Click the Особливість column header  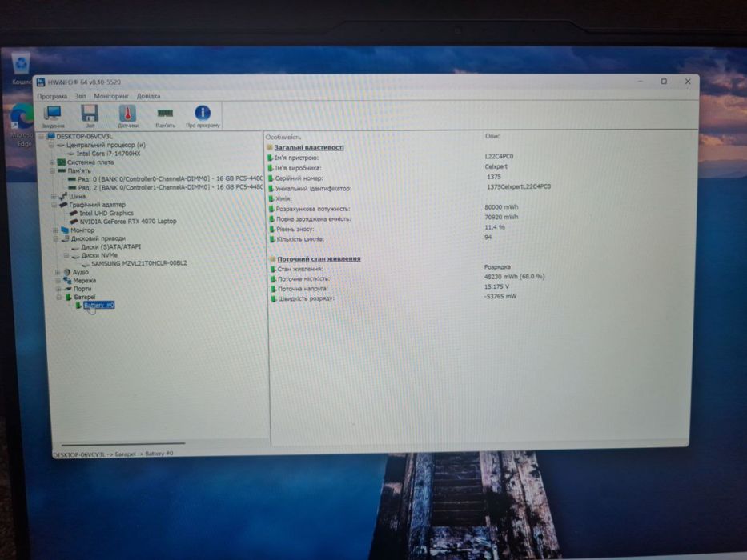coord(283,137)
